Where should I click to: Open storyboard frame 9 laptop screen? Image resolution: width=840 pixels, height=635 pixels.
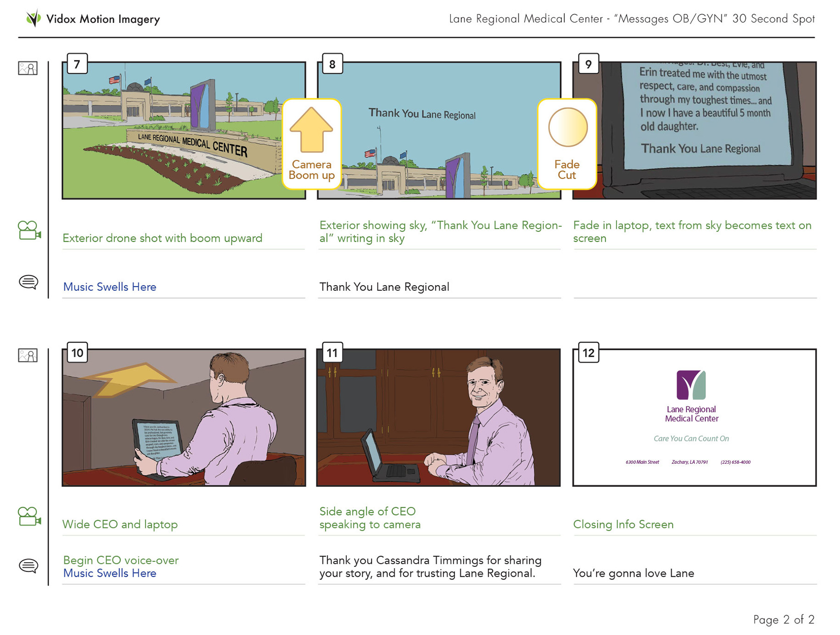point(694,131)
